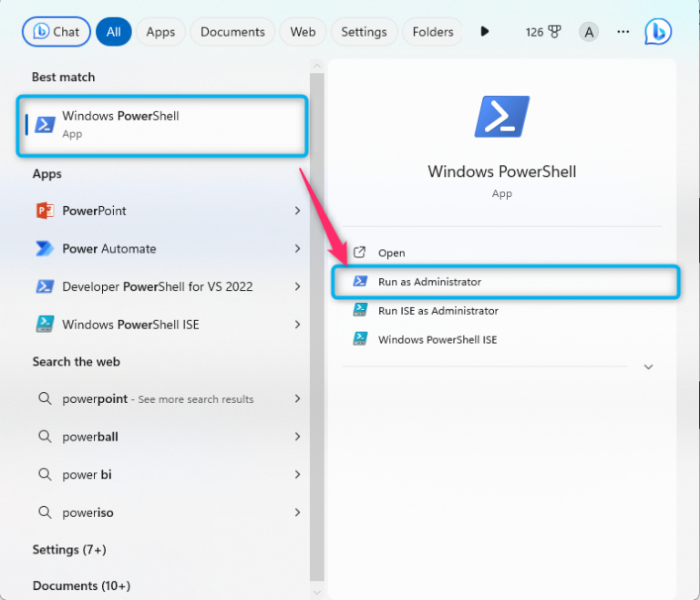This screenshot has height=600, width=700.
Task: Switch to the Documents filter tab
Action: click(x=232, y=32)
